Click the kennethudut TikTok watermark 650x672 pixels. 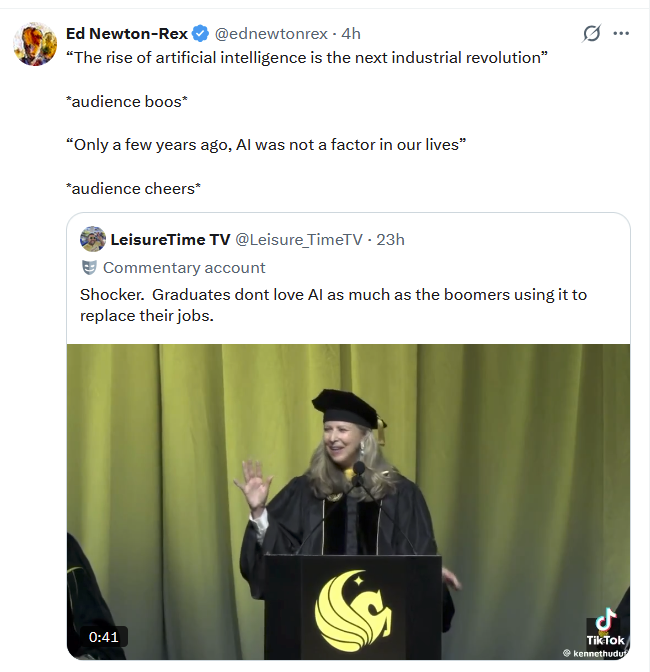pyautogui.click(x=596, y=653)
